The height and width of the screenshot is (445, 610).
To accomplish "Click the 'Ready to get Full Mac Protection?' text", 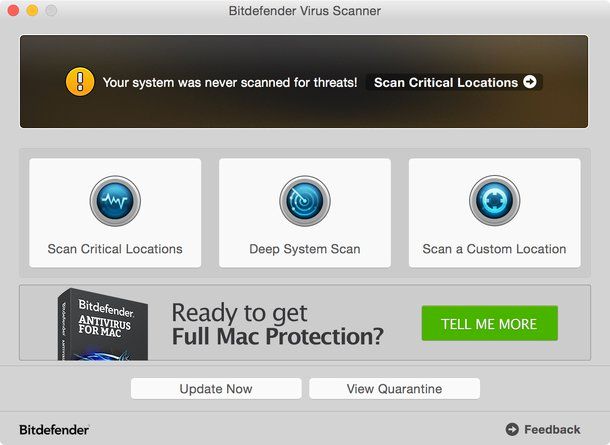I will tap(277, 324).
